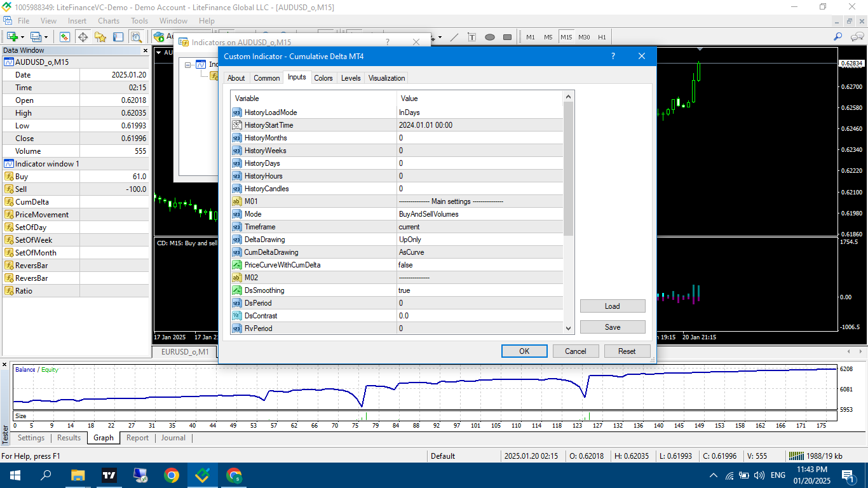This screenshot has height=488, width=868.
Task: Open the Common tab
Action: coord(267,78)
